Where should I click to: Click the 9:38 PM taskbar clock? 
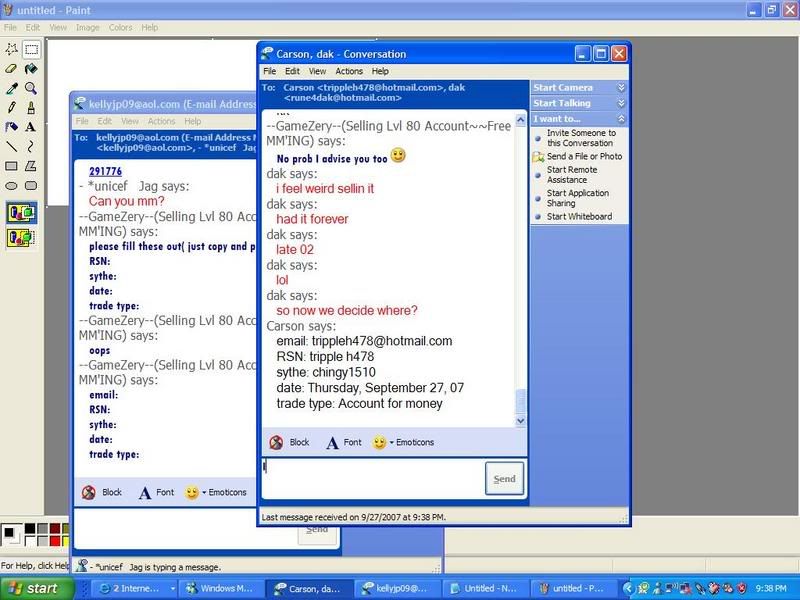click(770, 588)
